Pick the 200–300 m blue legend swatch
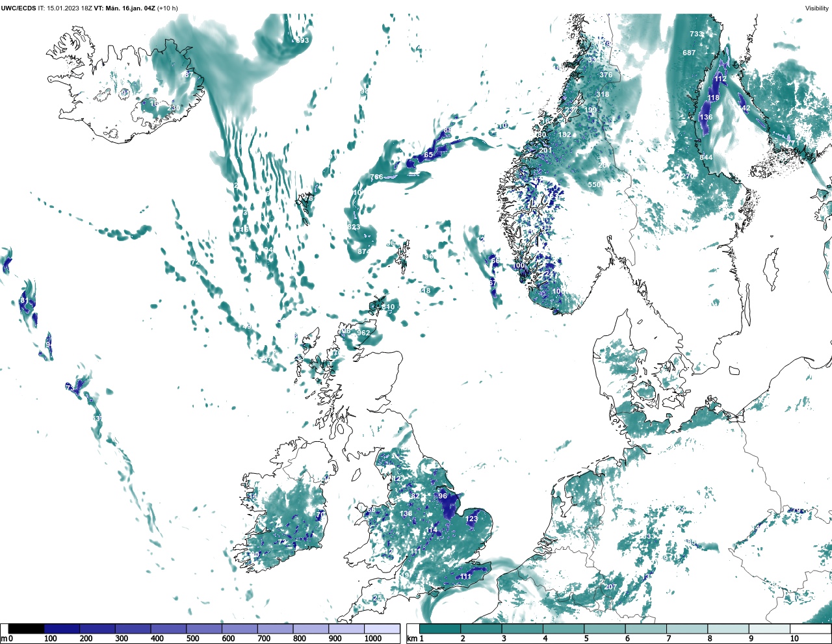 pos(97,628)
